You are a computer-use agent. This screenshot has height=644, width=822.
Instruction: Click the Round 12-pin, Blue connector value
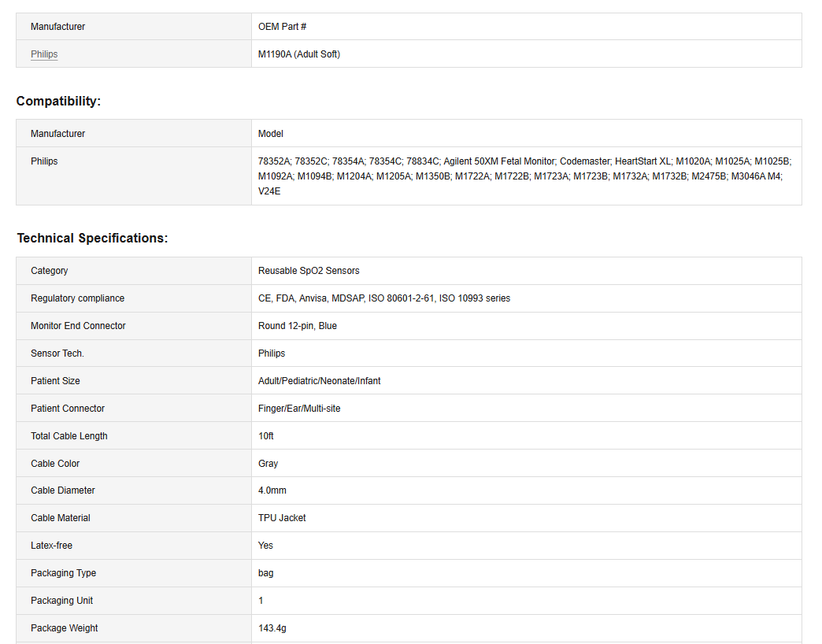point(298,326)
